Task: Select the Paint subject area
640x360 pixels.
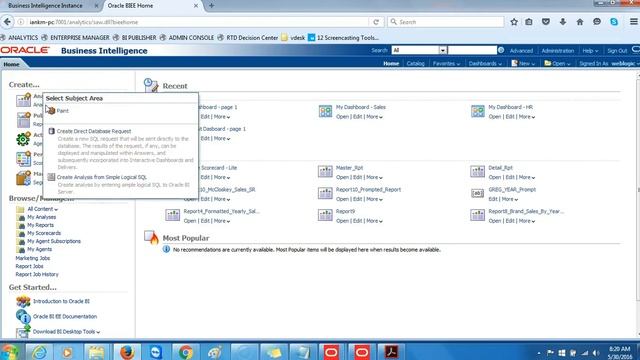Action: pyautogui.click(x=62, y=111)
